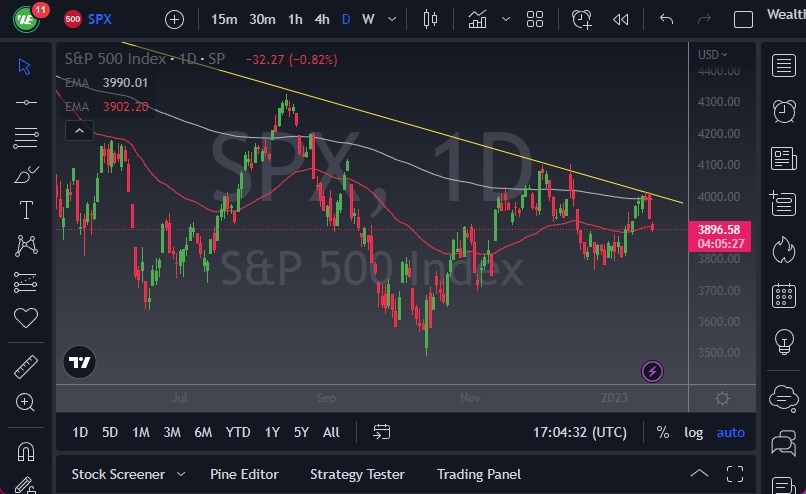Click the Bar Replay rewind icon
Screen dimensions: 806x494
(621, 19)
